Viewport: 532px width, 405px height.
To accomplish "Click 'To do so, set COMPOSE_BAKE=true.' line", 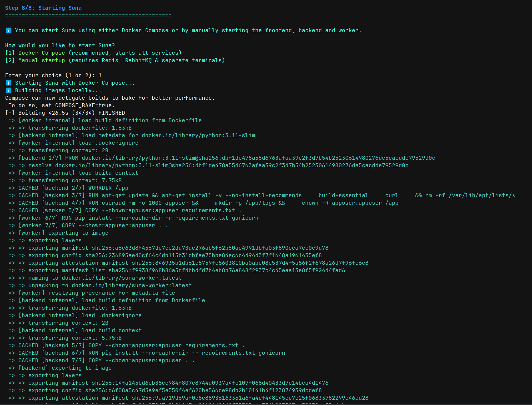I will click(62, 105).
